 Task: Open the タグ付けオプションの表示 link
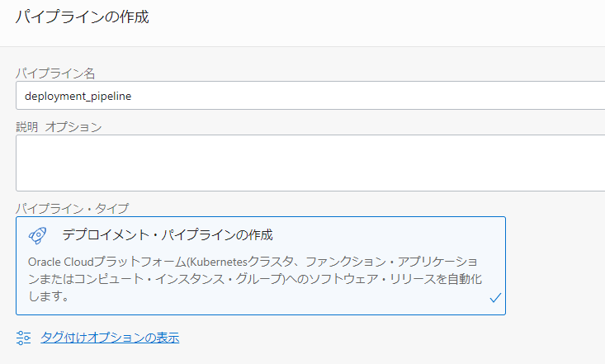(x=110, y=338)
